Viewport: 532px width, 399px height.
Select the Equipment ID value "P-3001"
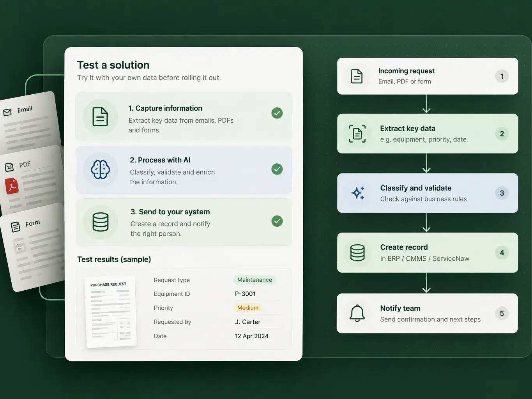tap(245, 294)
